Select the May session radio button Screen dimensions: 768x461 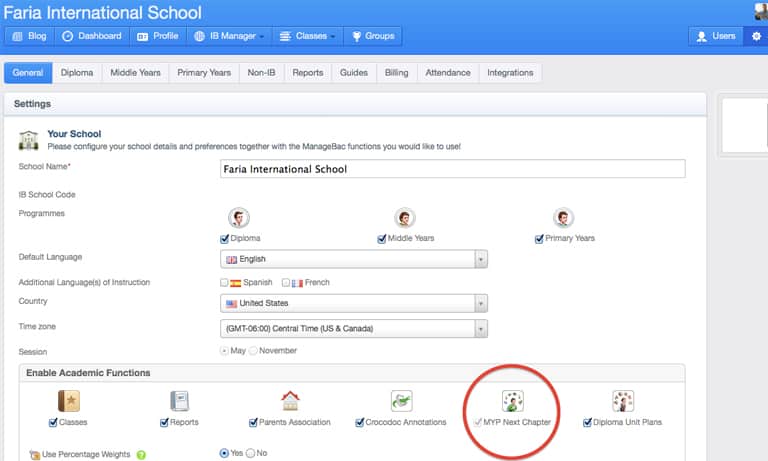[224, 351]
